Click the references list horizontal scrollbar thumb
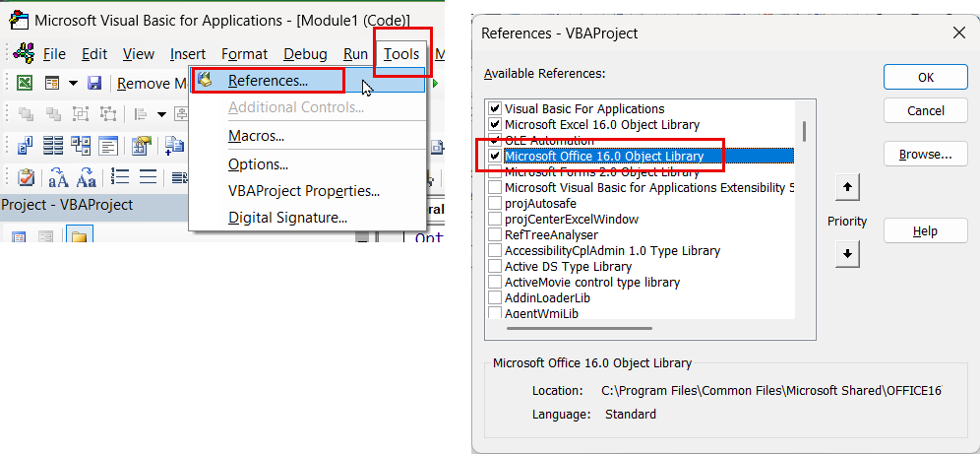Screen dimensions: 980x454 (x=580, y=328)
